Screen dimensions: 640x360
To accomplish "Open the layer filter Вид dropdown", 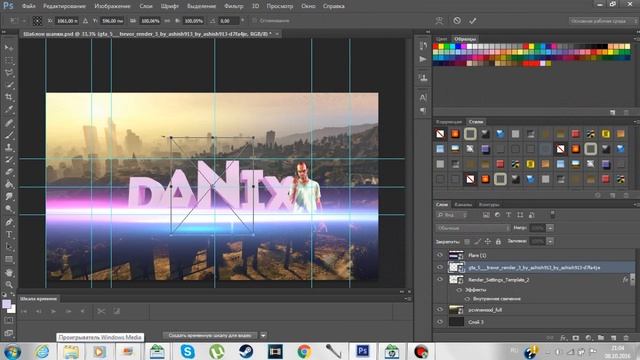I will coord(451,215).
